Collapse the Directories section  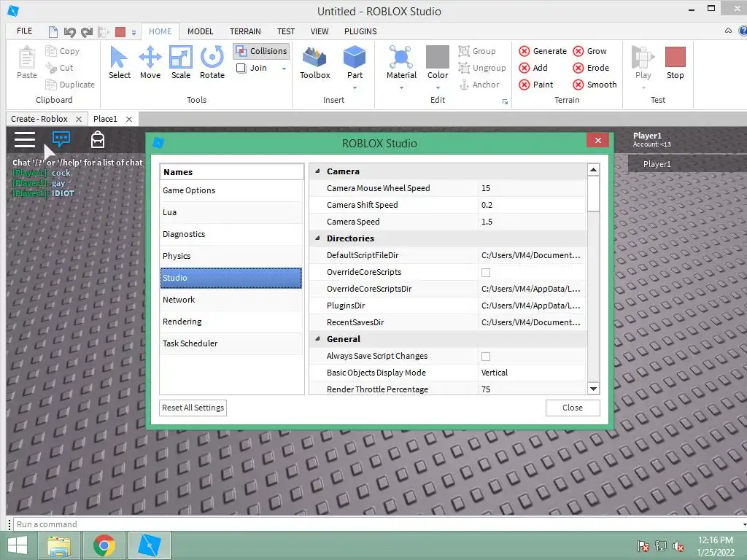[317, 238]
